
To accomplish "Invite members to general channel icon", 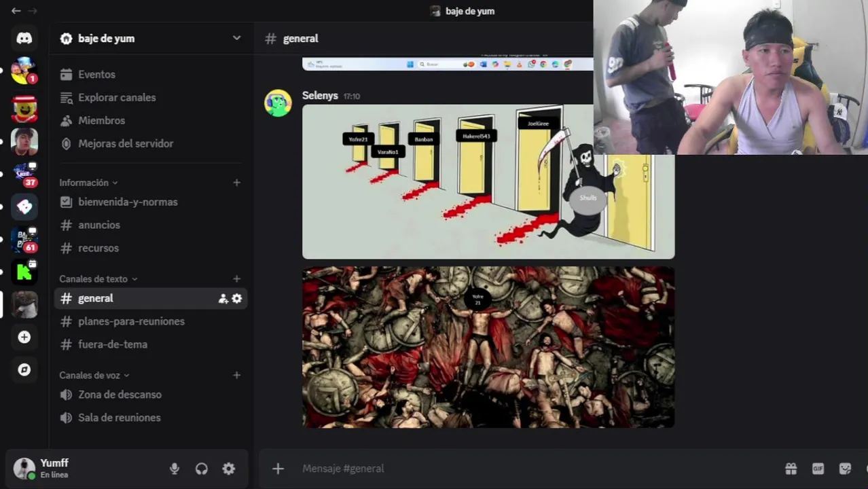I will [x=223, y=298].
